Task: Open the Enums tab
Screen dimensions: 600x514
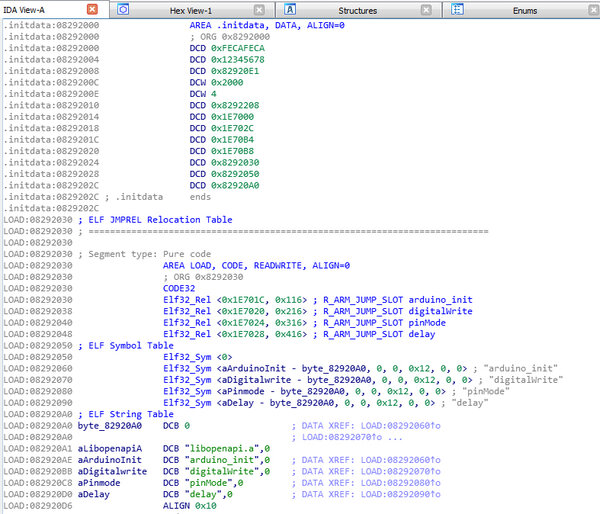Action: click(525, 11)
